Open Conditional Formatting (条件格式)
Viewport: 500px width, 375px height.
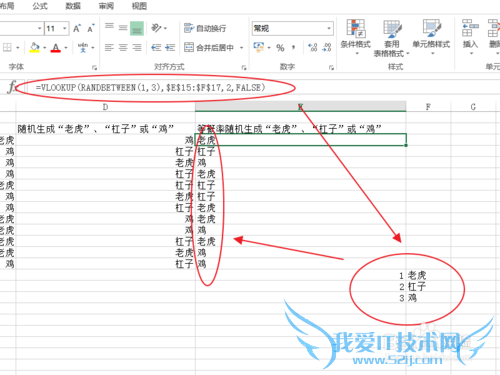click(356, 37)
